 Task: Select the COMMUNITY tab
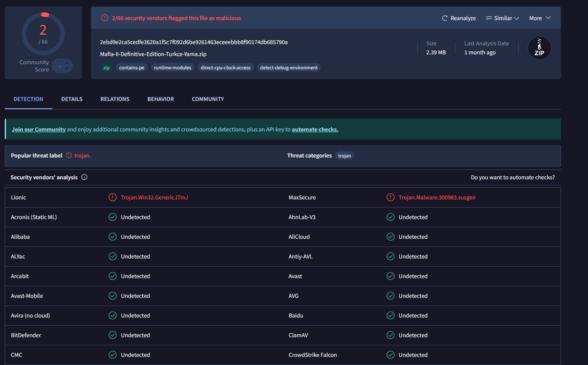tap(208, 99)
